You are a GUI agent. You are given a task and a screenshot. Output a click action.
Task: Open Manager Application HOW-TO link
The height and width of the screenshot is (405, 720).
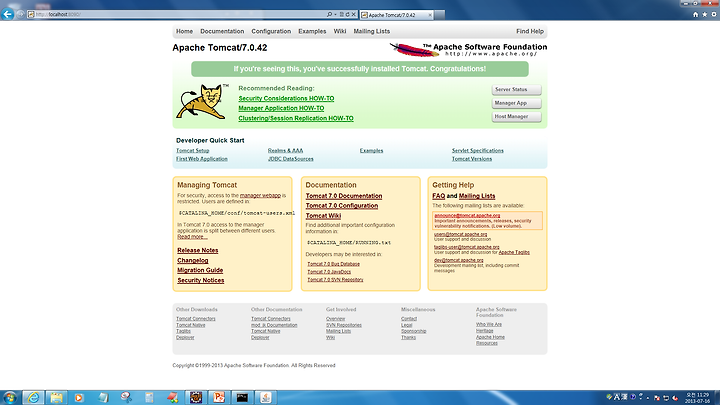(281, 108)
